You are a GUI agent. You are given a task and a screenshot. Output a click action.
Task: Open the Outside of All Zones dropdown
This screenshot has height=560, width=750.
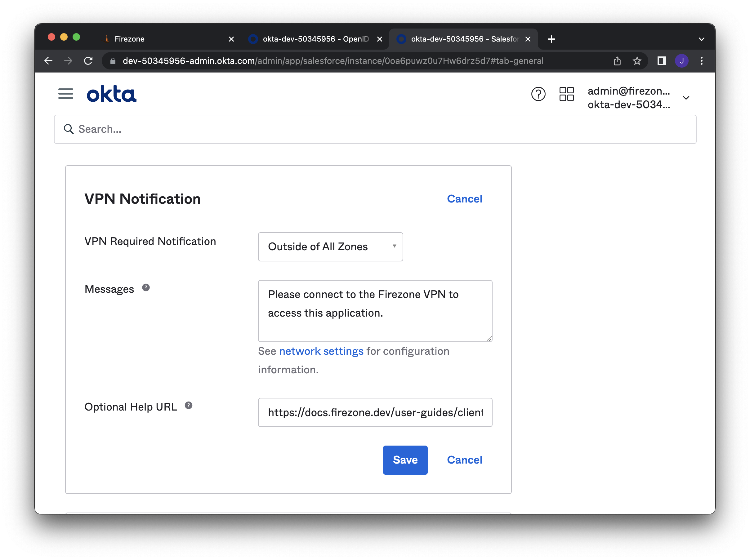pyautogui.click(x=330, y=247)
